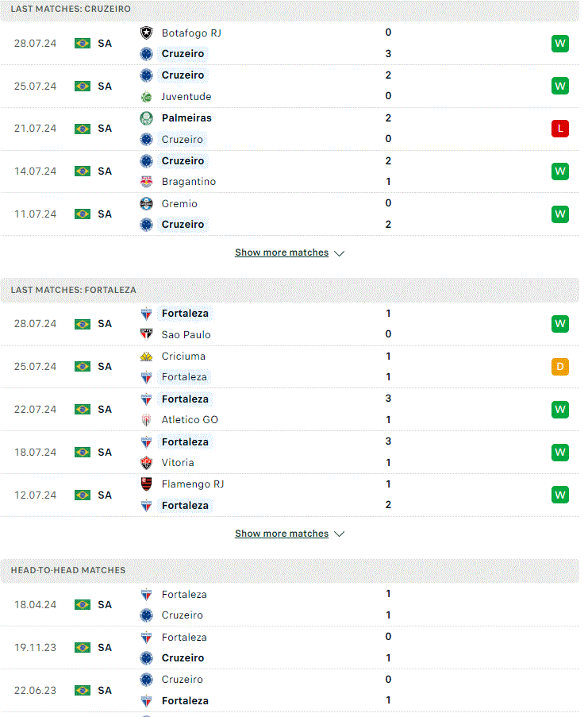Click the Palmeiras club badge
This screenshot has width=588, height=717.
146,118
